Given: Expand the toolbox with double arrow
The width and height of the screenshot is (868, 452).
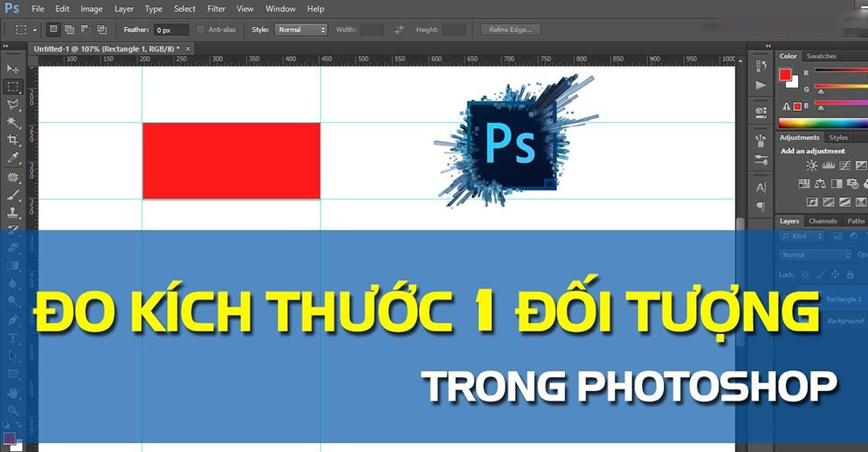Looking at the screenshot, I should tap(6, 47).
